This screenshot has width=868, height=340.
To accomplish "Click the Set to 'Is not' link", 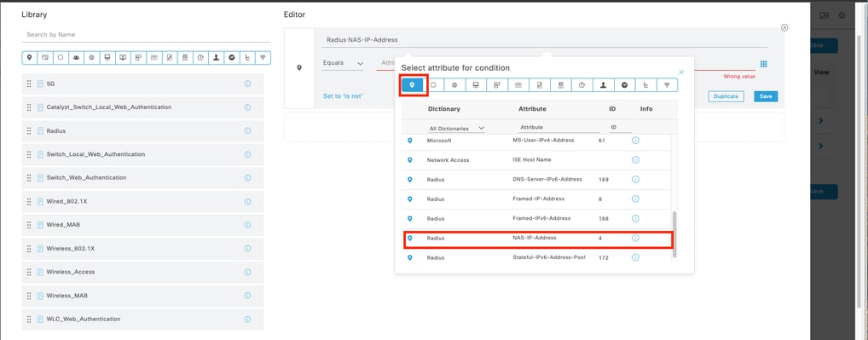I will (344, 96).
